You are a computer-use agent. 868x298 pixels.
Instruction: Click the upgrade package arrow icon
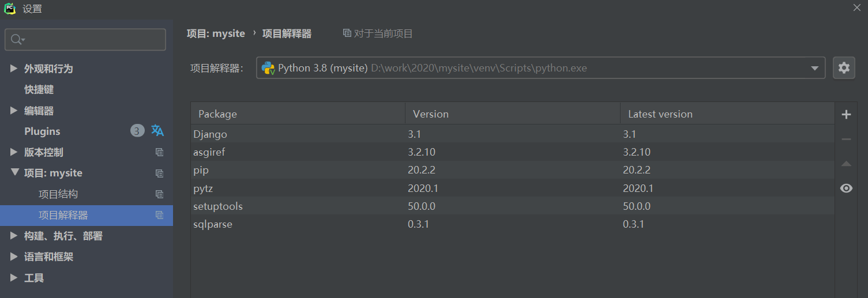(846, 164)
